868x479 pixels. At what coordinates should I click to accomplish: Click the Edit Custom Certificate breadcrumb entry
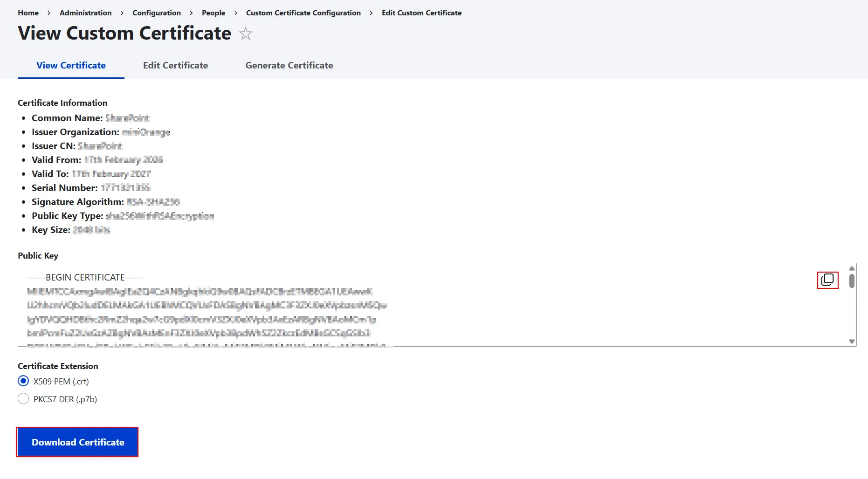click(x=421, y=13)
